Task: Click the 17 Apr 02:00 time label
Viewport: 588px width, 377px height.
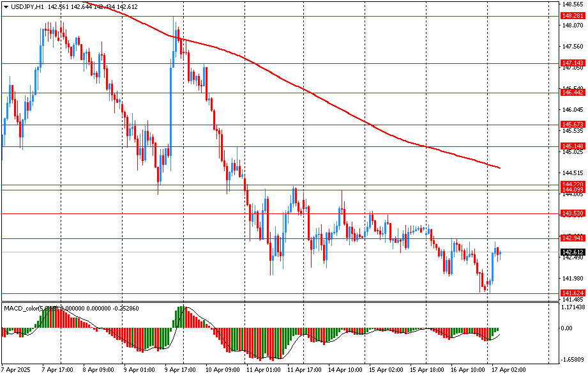Action: click(508, 370)
